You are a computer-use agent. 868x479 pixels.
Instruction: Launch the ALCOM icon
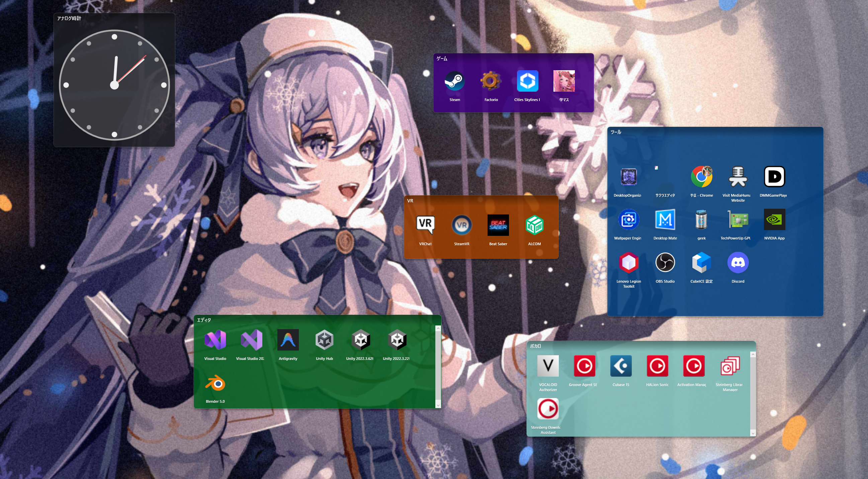534,225
